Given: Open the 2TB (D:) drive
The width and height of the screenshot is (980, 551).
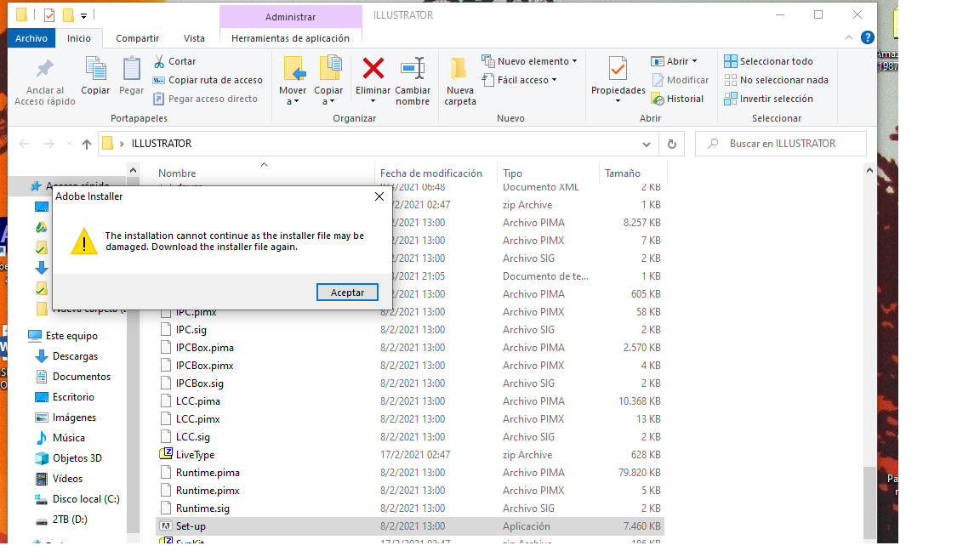Looking at the screenshot, I should [x=61, y=520].
